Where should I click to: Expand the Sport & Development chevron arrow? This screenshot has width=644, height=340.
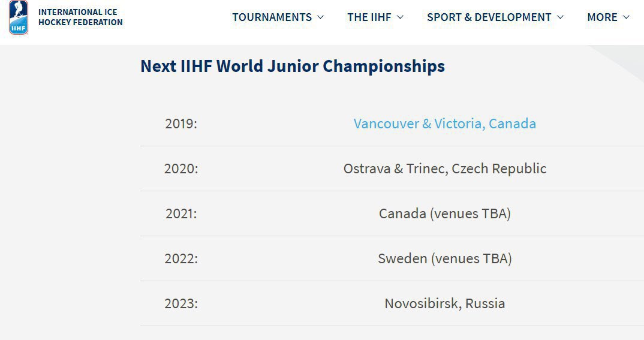point(560,17)
